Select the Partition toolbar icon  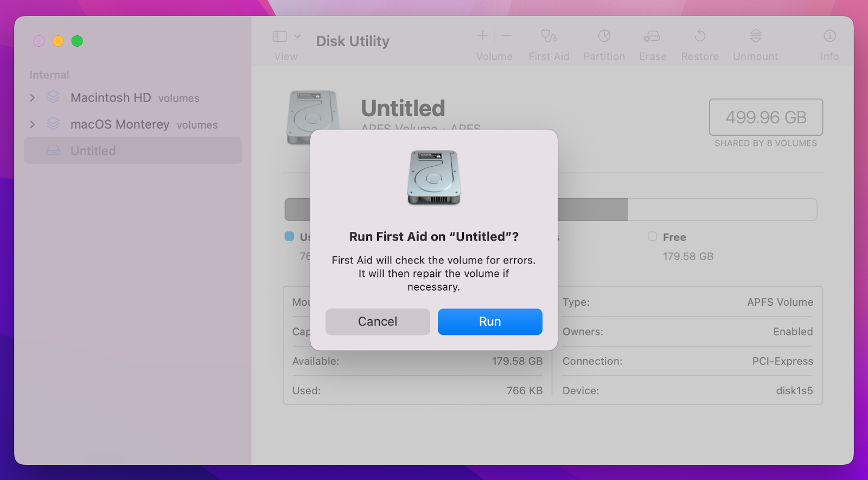click(604, 36)
